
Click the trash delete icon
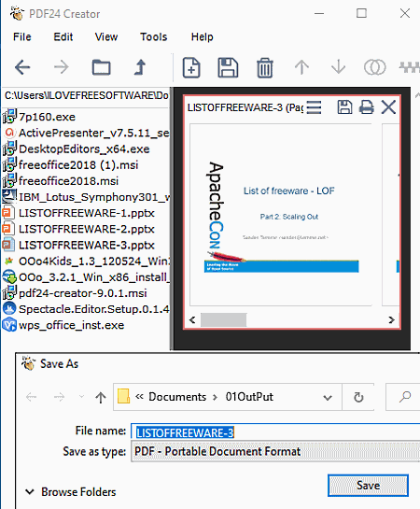click(265, 67)
